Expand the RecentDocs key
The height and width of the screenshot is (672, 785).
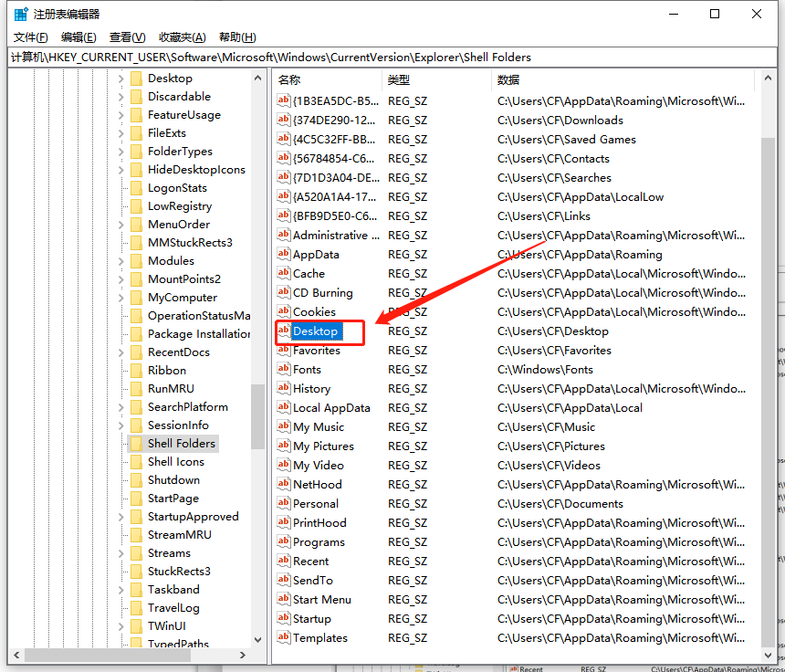tap(120, 352)
